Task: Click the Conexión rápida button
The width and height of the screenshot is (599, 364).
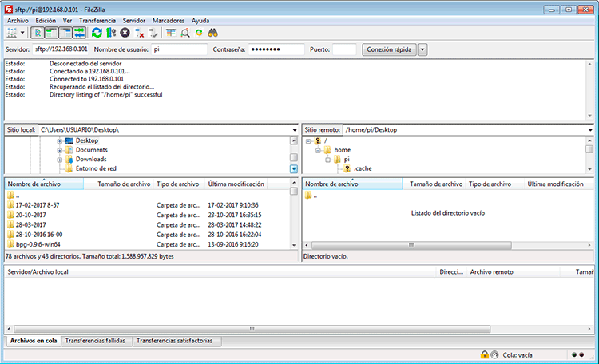Action: 389,49
